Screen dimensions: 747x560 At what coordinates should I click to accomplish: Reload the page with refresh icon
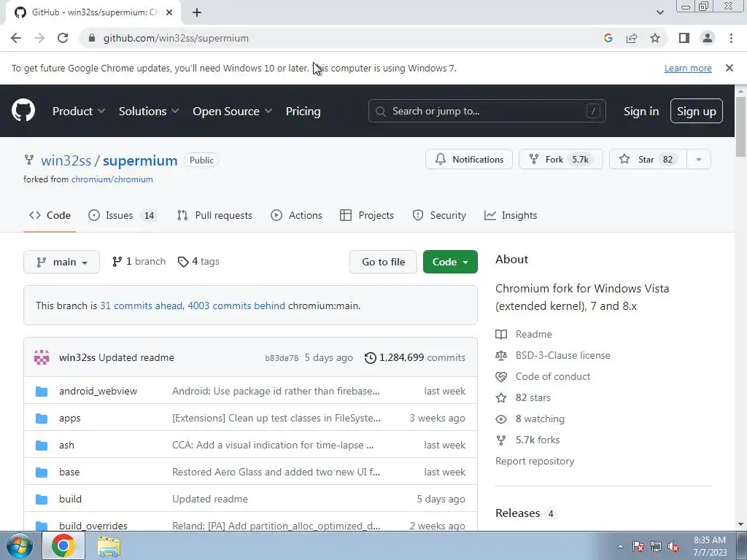(63, 38)
